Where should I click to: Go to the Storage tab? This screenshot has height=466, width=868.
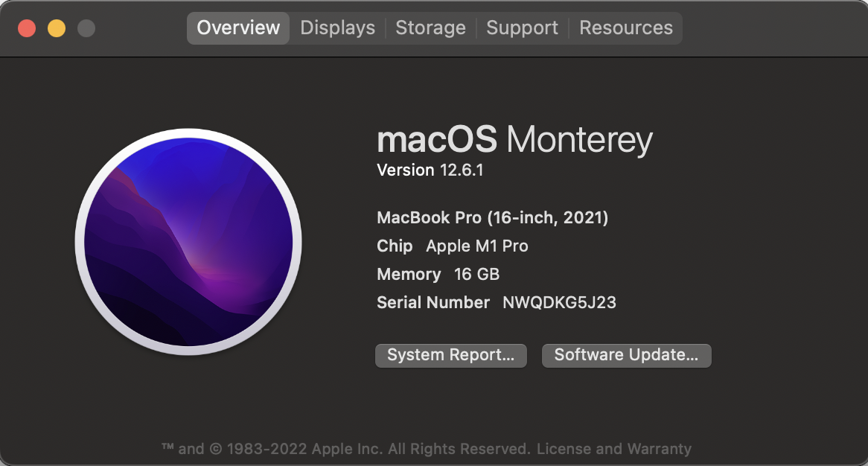coord(430,28)
